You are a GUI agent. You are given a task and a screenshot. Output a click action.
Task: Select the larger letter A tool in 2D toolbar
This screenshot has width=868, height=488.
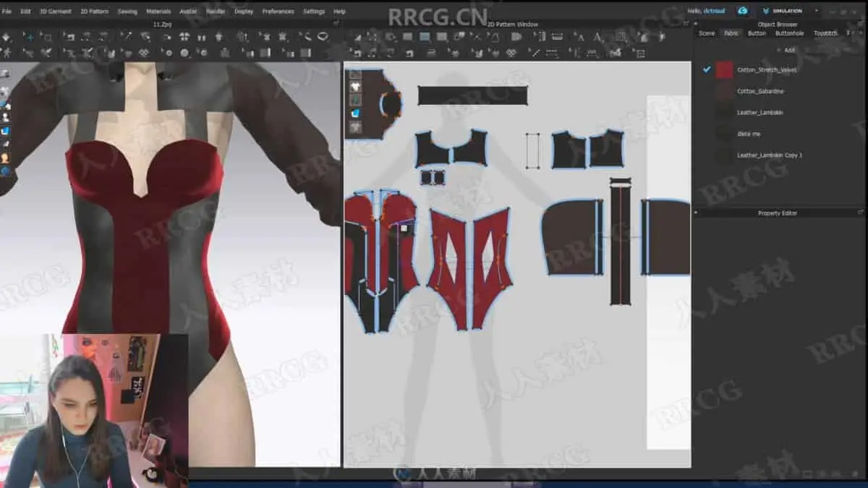(597, 37)
